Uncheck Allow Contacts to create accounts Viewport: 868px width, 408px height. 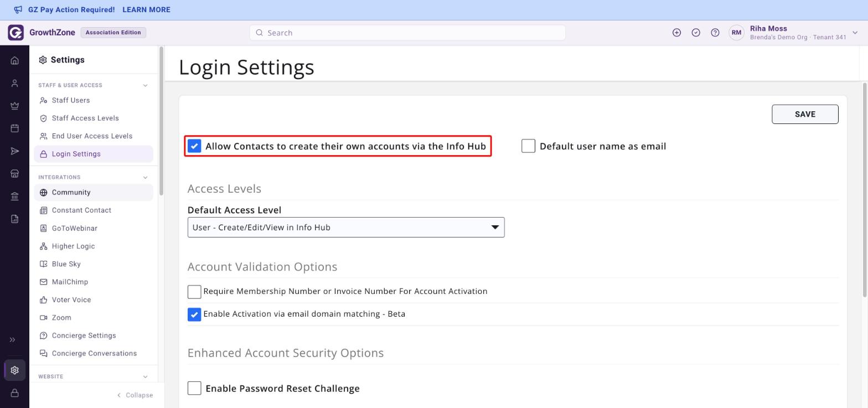pos(194,146)
